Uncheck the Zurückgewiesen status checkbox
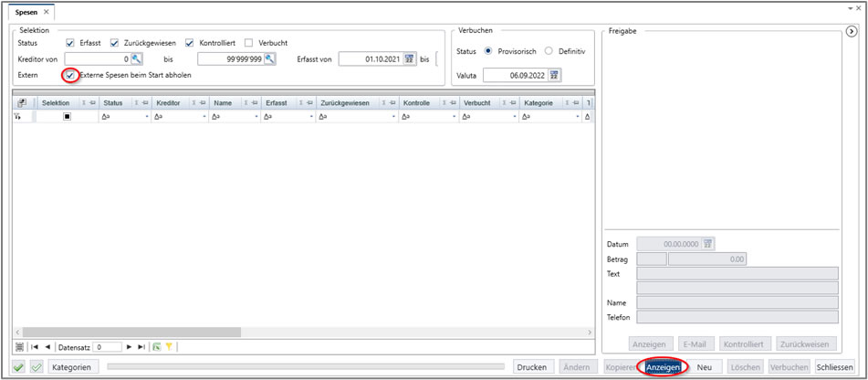 [x=115, y=43]
